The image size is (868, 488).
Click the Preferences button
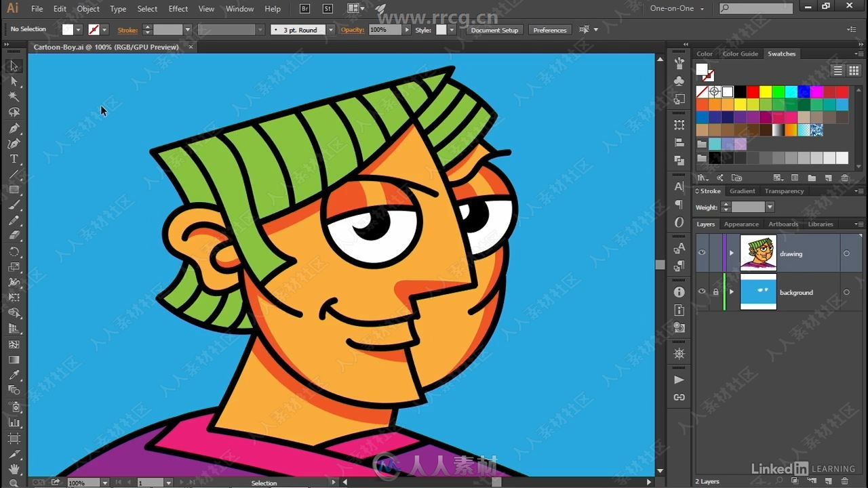[x=549, y=30]
